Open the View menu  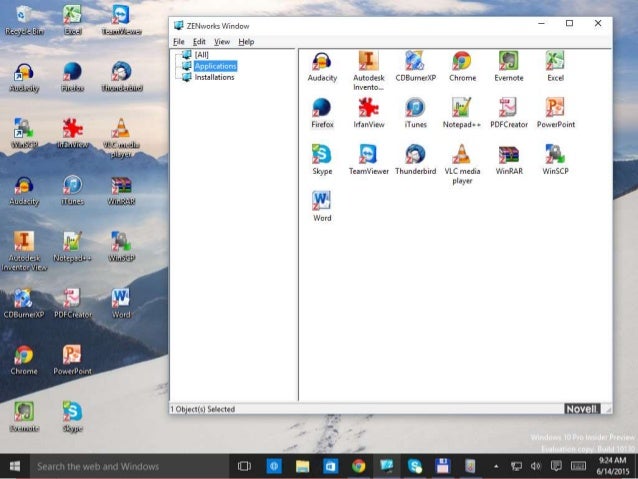222,42
